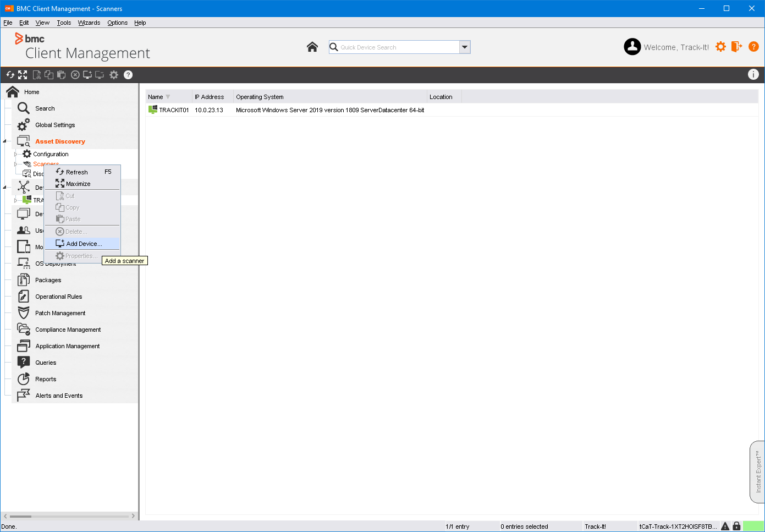Open the Quick Device Search dropdown arrow
This screenshot has width=765, height=532.
(x=465, y=47)
